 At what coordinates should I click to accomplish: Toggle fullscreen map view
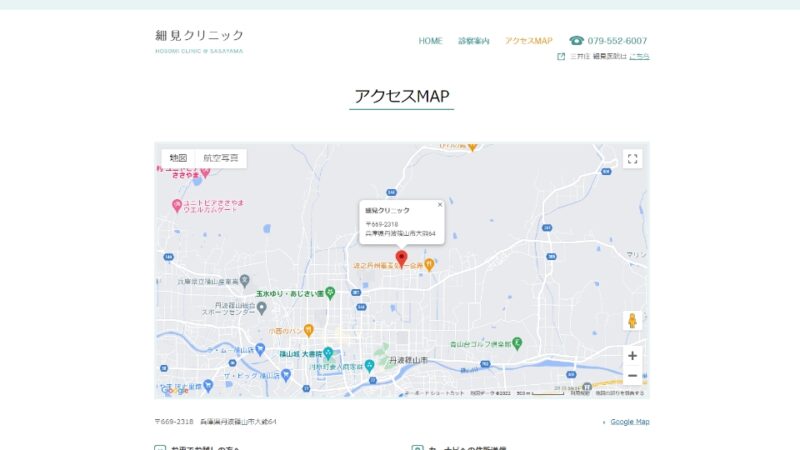[633, 159]
